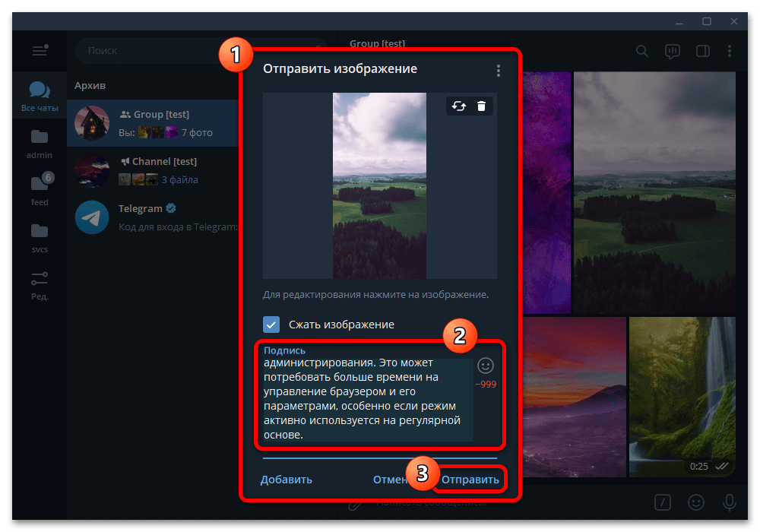
Task: Click the Channel [test] avatar
Action: [x=92, y=170]
